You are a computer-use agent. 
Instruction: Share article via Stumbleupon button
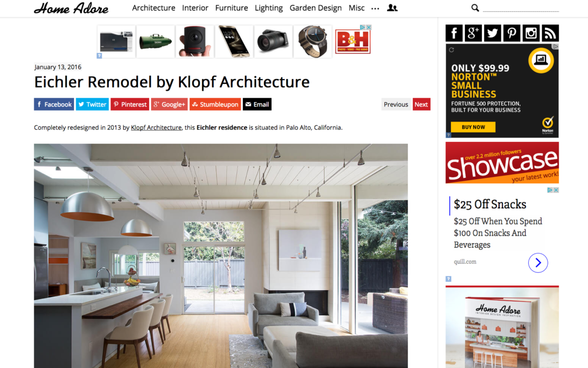click(215, 104)
